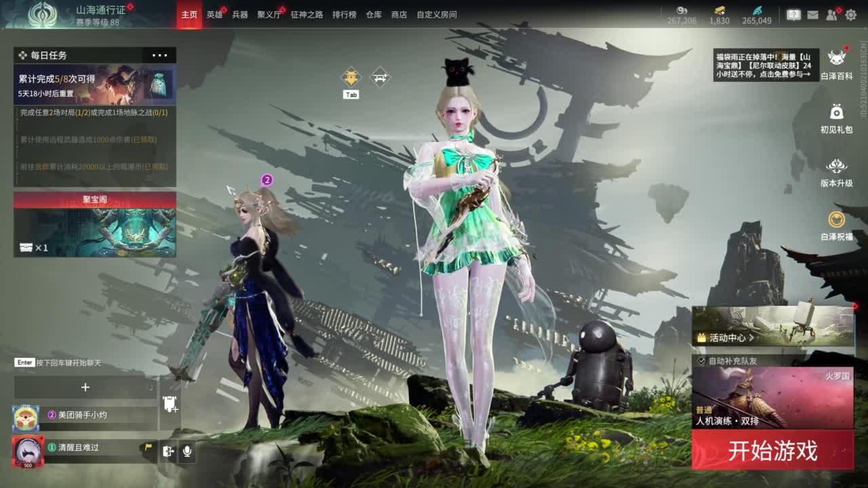Click the 累计完成5/8次可得 reward banner
868x488 pixels.
pos(95,85)
